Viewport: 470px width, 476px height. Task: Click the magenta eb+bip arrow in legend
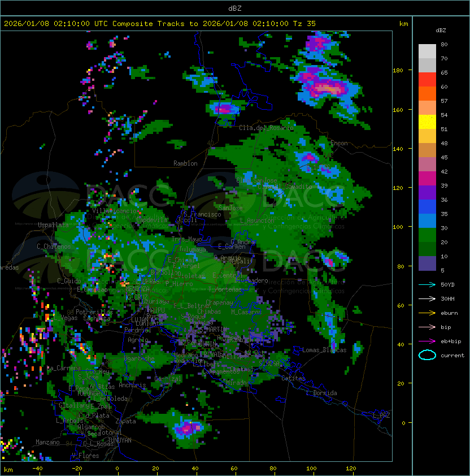[x=427, y=341]
